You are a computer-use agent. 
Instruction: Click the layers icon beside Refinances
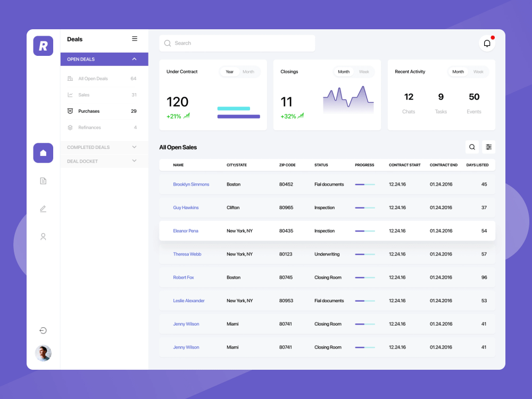point(70,128)
